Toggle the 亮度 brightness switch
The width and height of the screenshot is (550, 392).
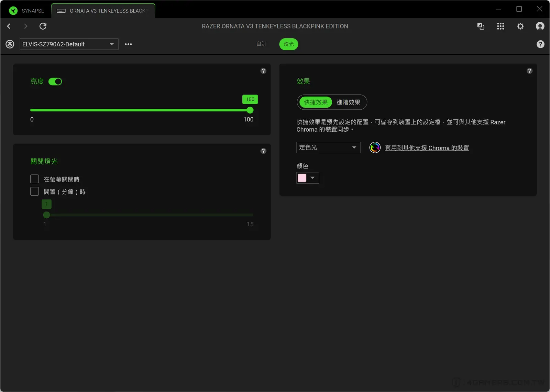click(55, 81)
